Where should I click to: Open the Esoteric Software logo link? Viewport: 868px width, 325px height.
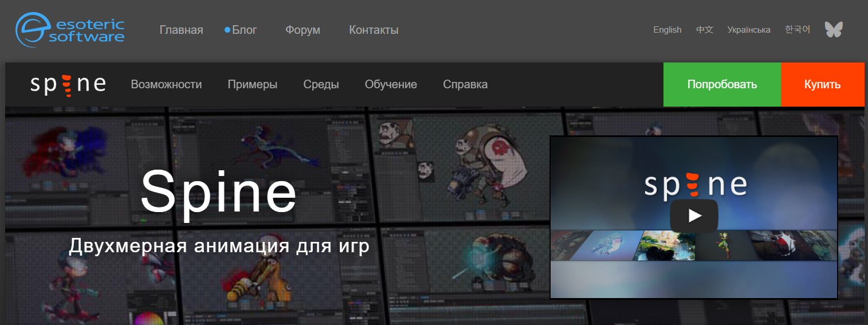click(70, 30)
